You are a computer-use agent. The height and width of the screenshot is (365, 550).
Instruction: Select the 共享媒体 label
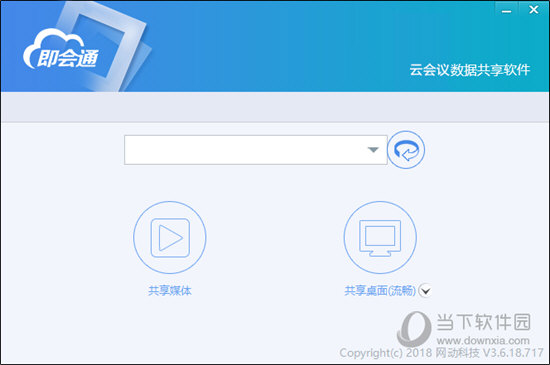170,290
